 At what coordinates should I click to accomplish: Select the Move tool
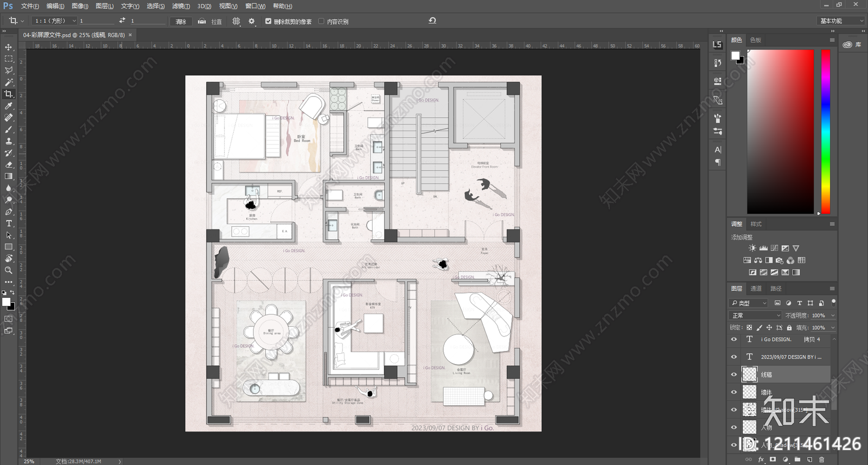click(x=9, y=47)
